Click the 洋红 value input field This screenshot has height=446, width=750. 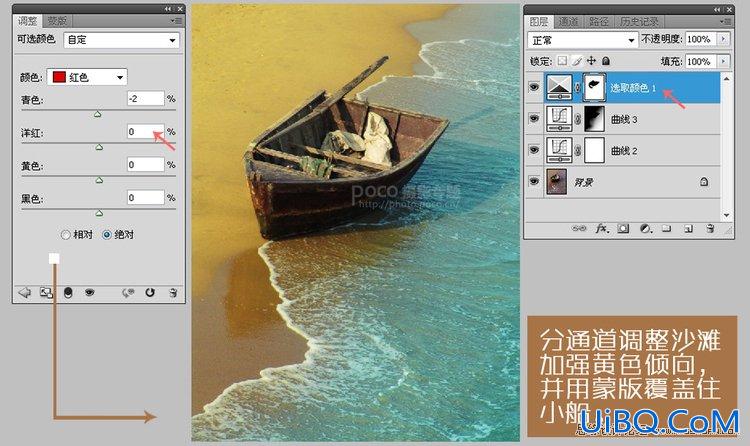click(146, 132)
